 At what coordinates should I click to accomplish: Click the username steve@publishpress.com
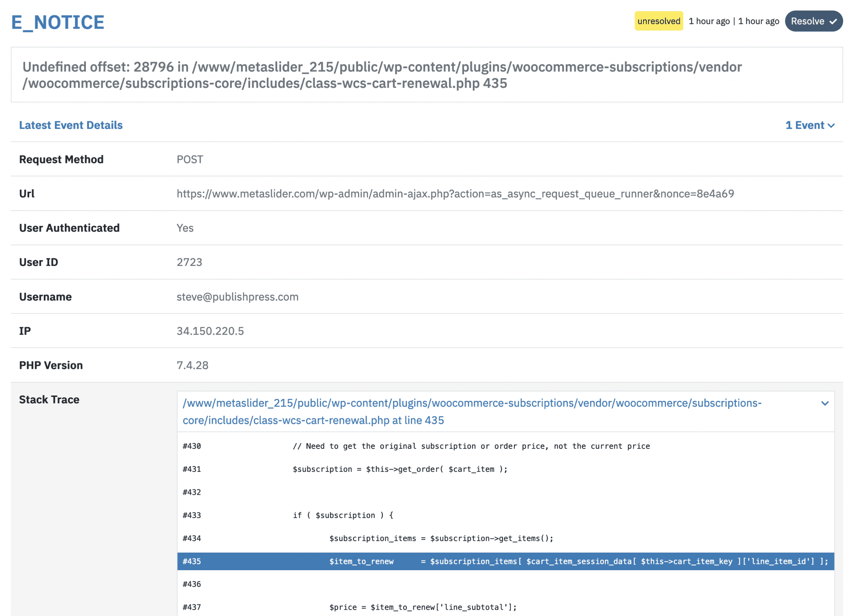tap(237, 297)
